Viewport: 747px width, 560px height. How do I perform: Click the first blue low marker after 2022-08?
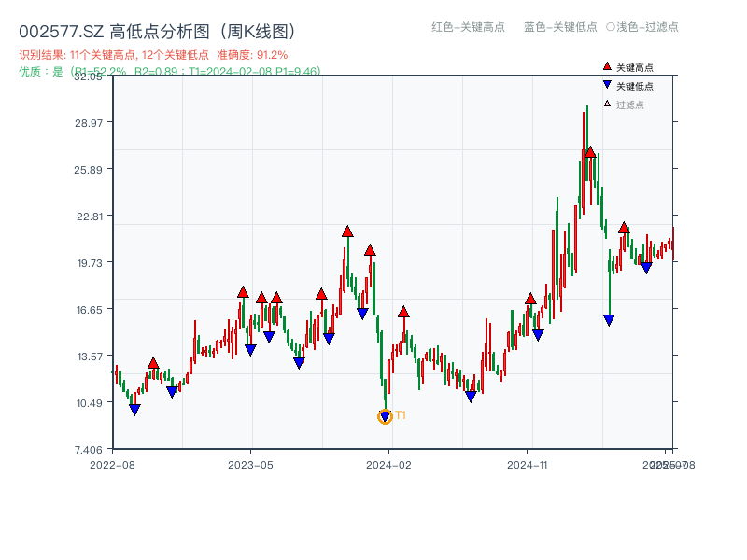(x=134, y=410)
